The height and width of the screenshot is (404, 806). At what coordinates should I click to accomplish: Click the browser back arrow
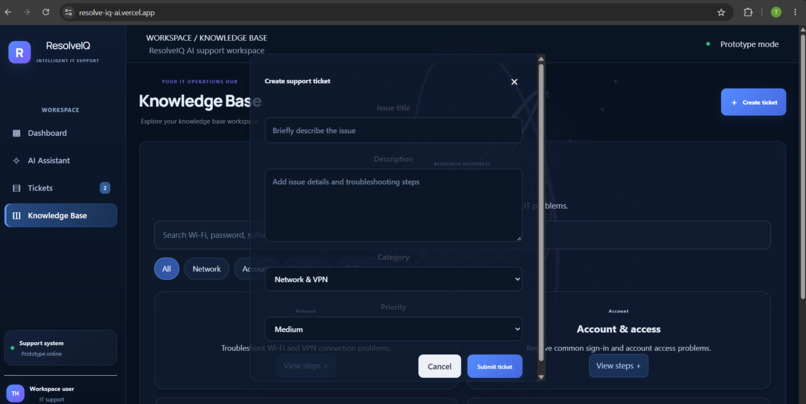click(8, 12)
